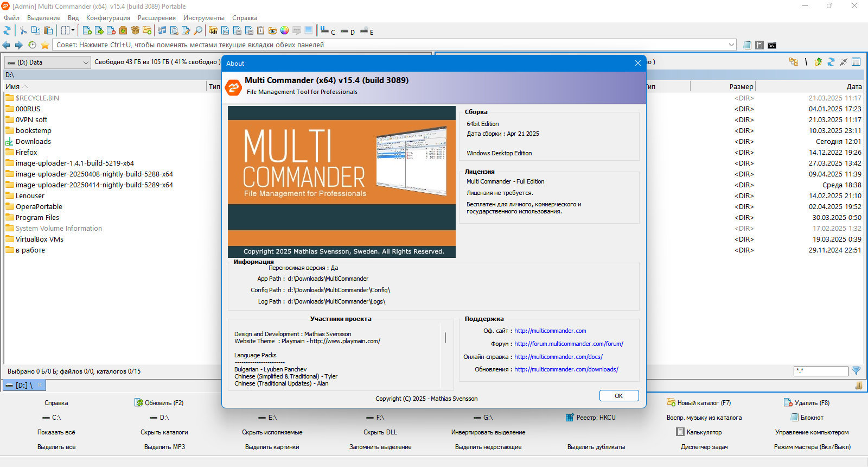Click the new folder toolbar icon
This screenshot has width=868, height=467.
click(x=147, y=30)
